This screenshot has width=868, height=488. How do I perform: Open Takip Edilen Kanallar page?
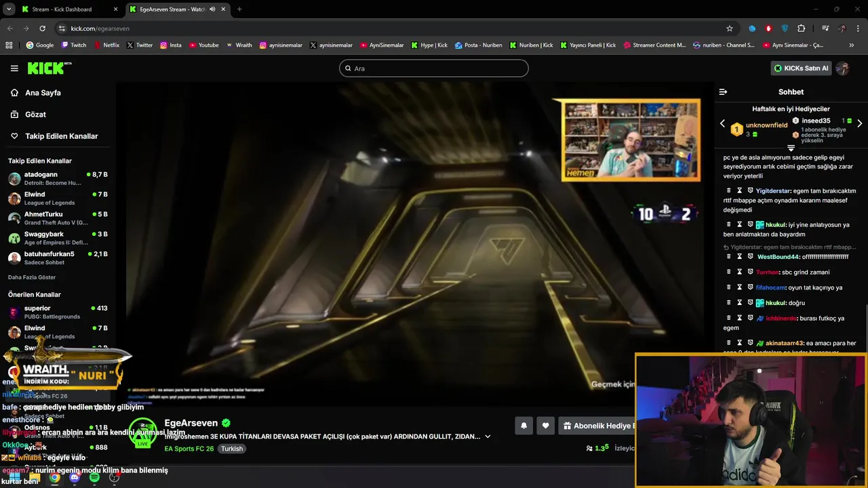[x=61, y=136]
